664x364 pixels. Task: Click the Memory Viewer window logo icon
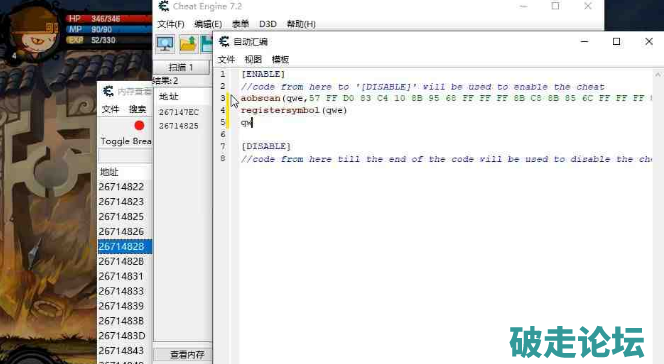(x=108, y=91)
